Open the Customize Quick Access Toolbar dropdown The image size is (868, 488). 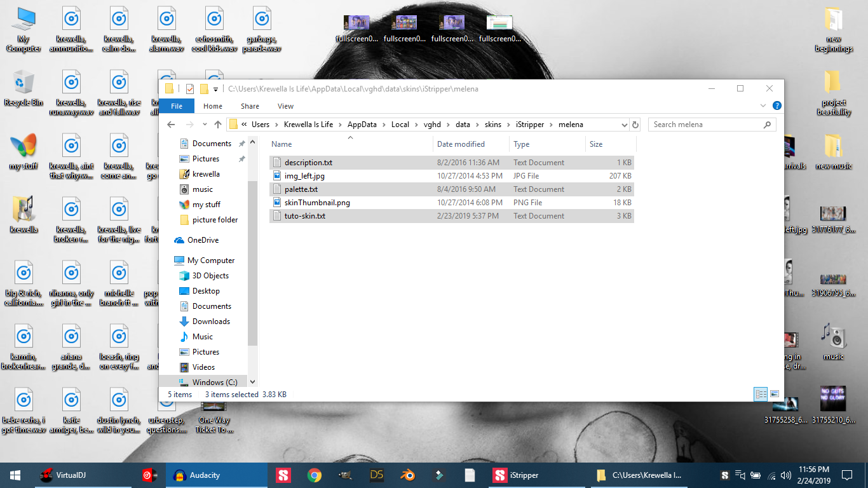(216, 89)
